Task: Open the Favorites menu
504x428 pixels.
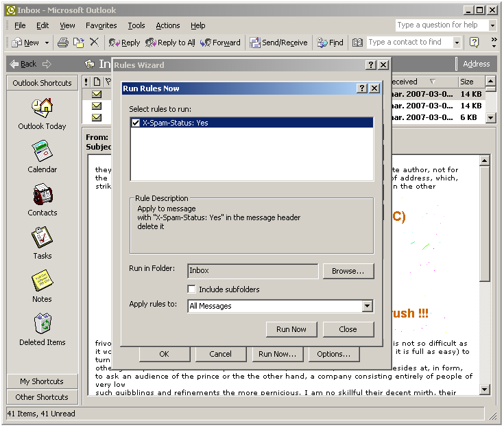Action: [101, 25]
